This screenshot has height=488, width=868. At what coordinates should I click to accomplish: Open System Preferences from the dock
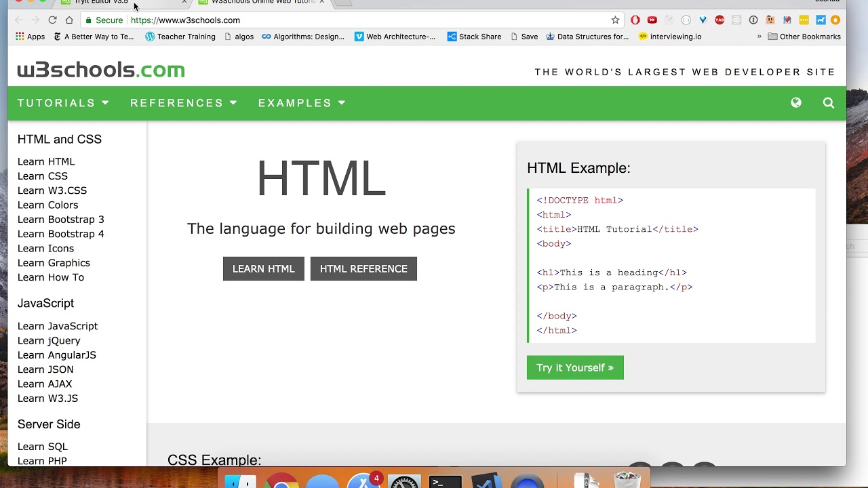click(x=404, y=480)
